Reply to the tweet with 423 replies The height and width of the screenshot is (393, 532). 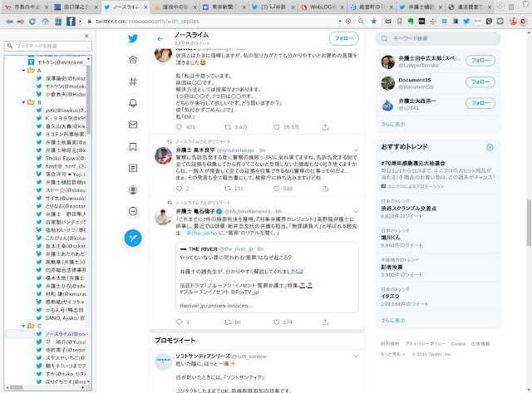pos(180,127)
